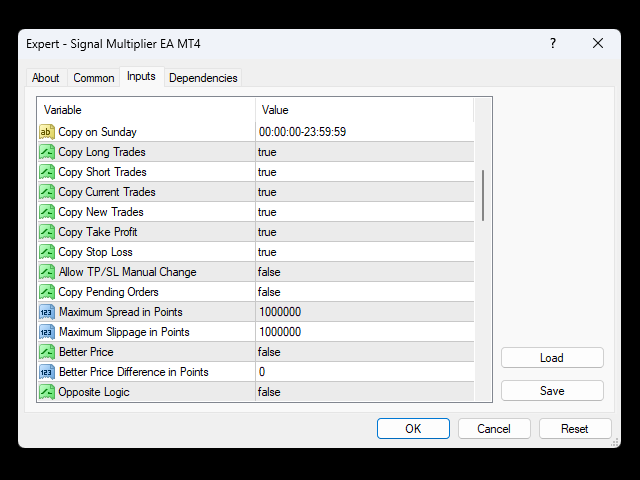Click the boolean icon beside Copy Pending Orders
This screenshot has height=480, width=640.
coord(47,292)
